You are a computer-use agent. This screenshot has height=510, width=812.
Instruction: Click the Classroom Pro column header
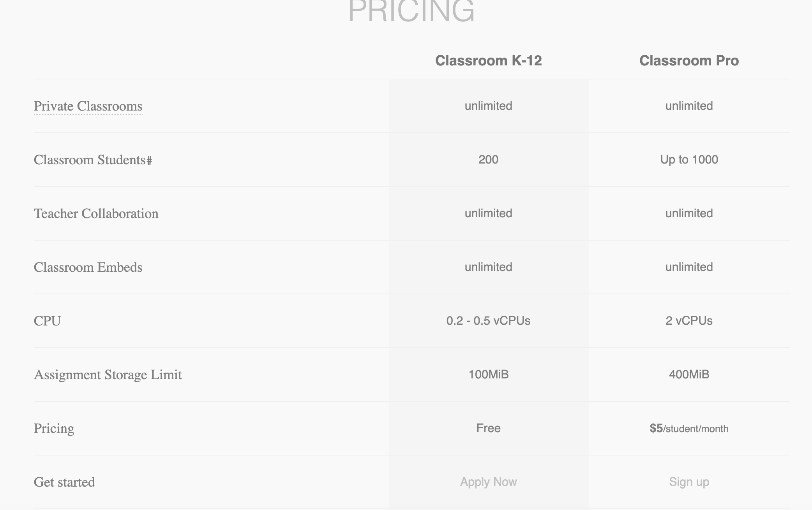pyautogui.click(x=689, y=61)
